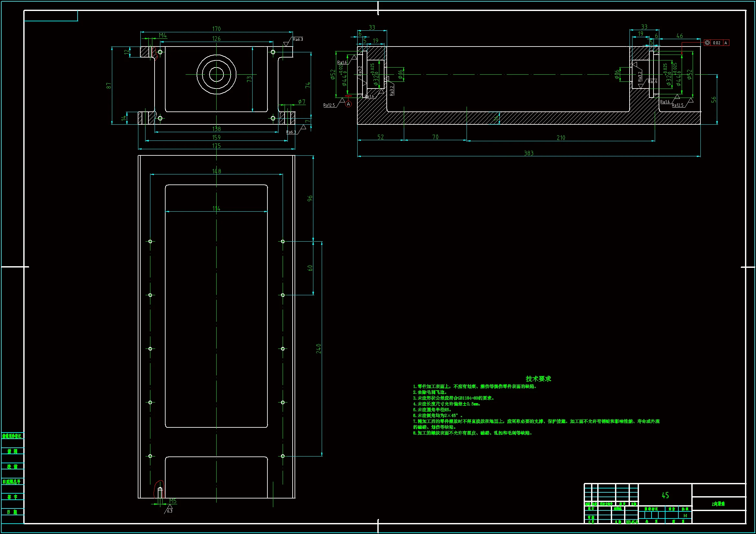756x534 pixels.
Task: Click the 240 vertical dimension text
Action: click(x=319, y=349)
